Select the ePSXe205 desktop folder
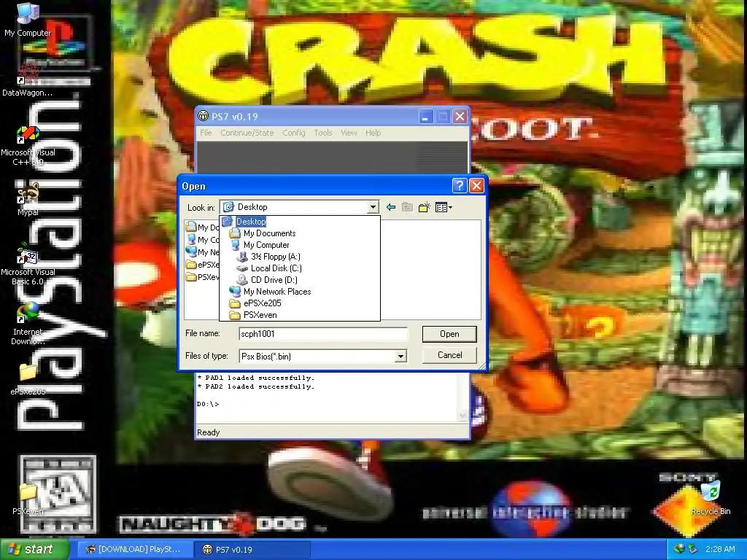The height and width of the screenshot is (560, 747). click(28, 380)
